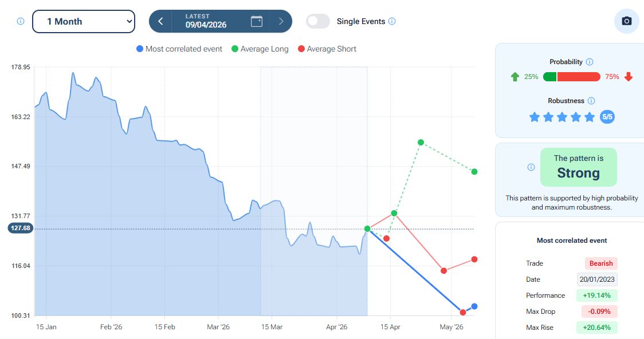Click the Bearish trade badge
The width and height of the screenshot is (644, 339).
[601, 263]
